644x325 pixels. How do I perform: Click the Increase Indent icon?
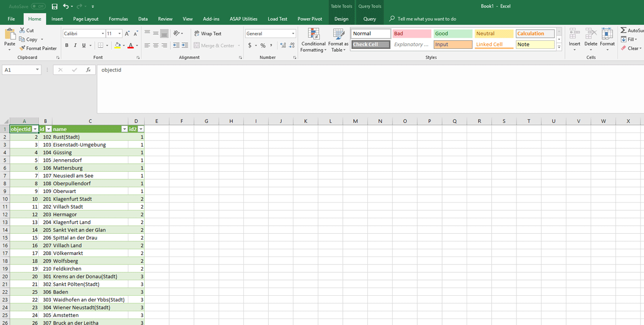(x=184, y=45)
